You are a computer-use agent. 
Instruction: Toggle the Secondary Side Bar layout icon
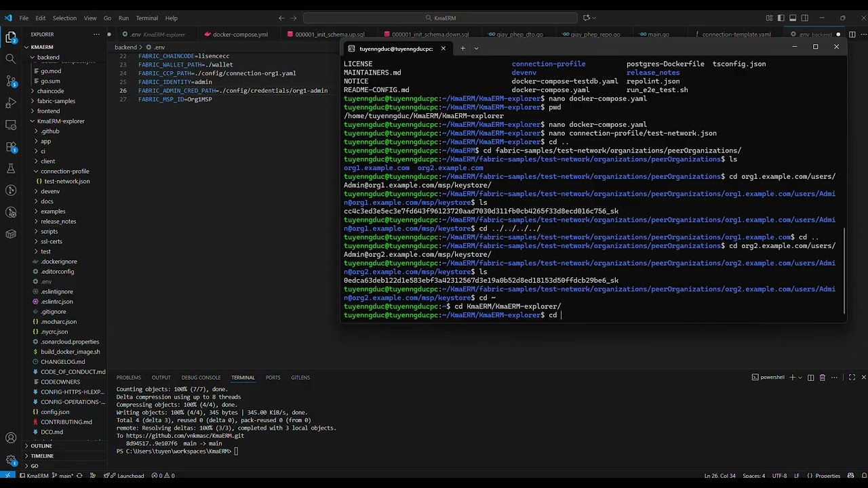point(804,18)
